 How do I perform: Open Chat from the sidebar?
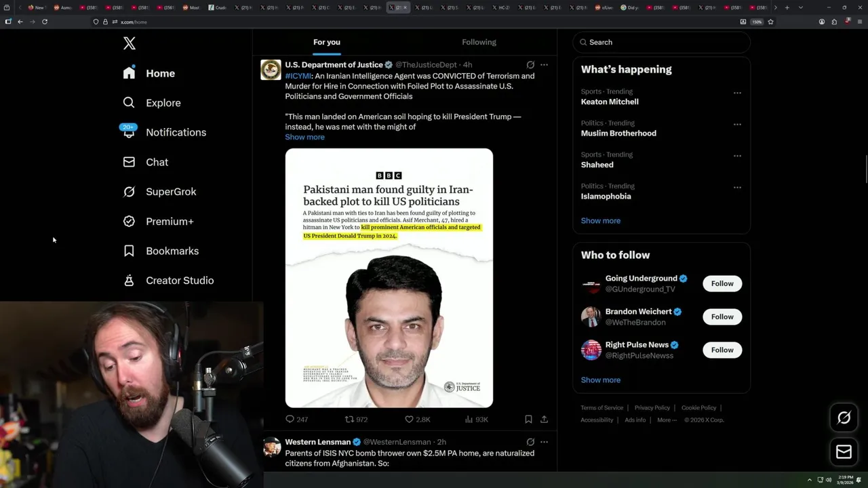[145, 162]
